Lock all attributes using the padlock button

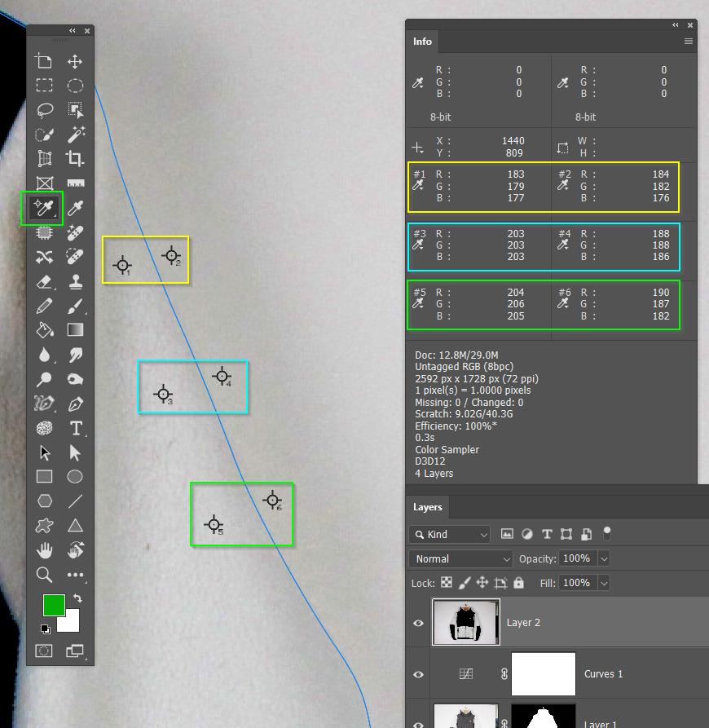pos(518,583)
